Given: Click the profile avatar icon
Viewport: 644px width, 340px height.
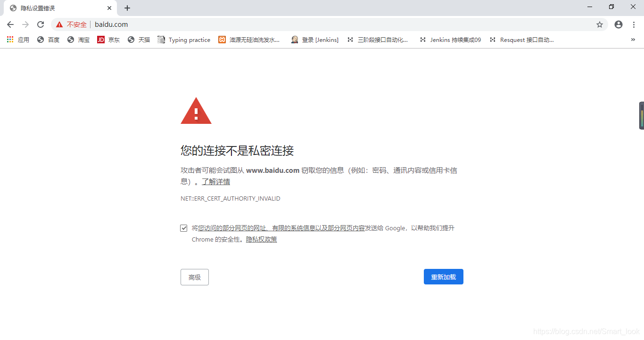Looking at the screenshot, I should coord(618,24).
